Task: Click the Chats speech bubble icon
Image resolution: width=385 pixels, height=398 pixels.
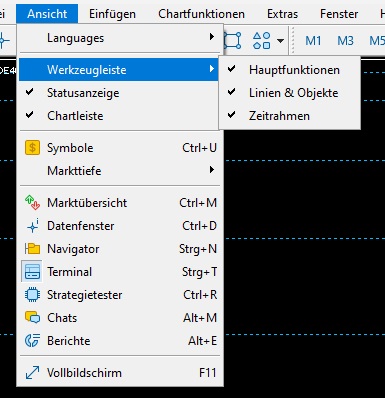Action: 32,317
